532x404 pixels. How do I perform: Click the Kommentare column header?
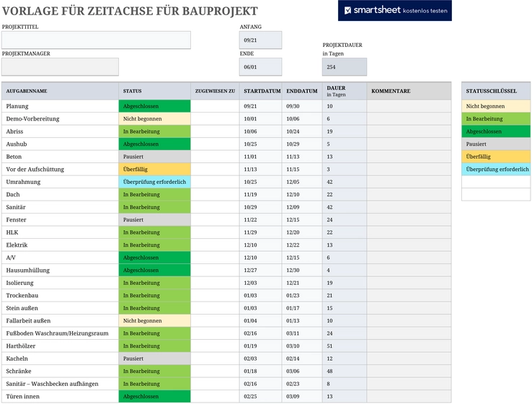point(409,91)
